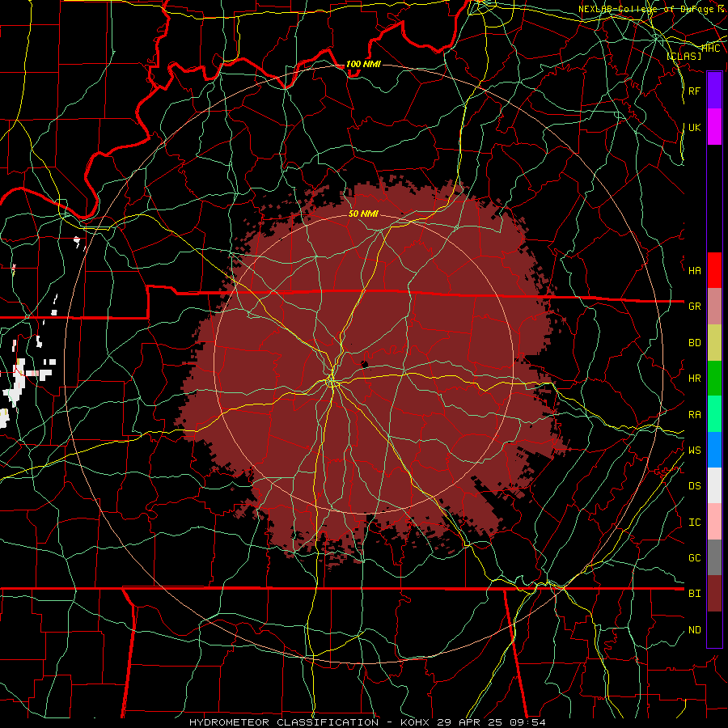Click the magenta UK legend color swatch
This screenshot has width=728, height=728.
[714, 127]
